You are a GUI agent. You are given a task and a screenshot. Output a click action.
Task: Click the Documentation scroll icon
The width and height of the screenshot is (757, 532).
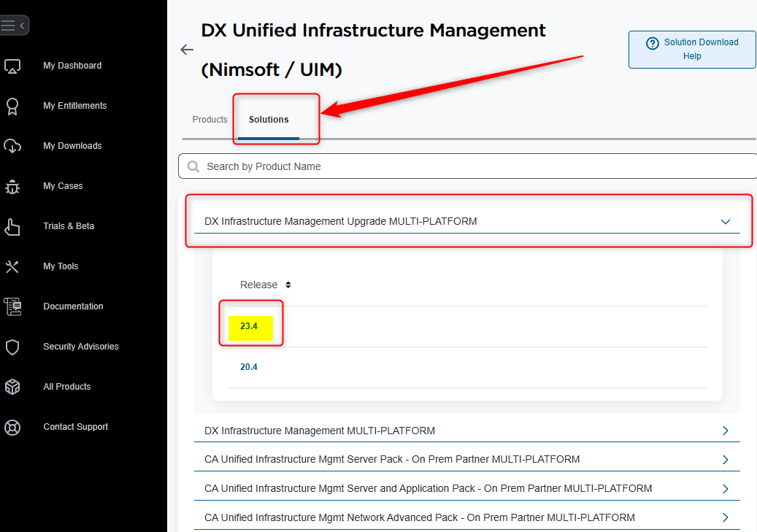[12, 307]
